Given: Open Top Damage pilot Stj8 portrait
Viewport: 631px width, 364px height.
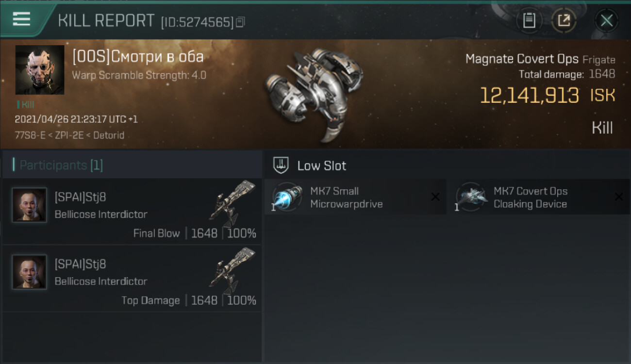Looking at the screenshot, I should (x=30, y=272).
